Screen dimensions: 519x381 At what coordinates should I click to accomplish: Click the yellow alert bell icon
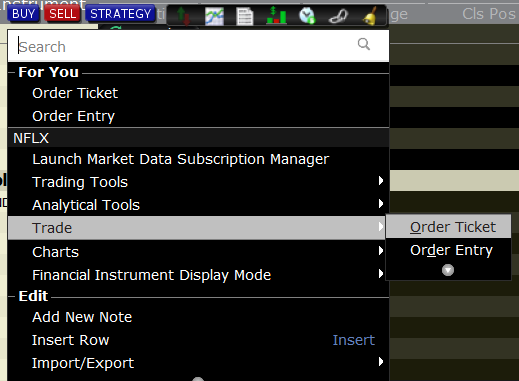[370, 16]
